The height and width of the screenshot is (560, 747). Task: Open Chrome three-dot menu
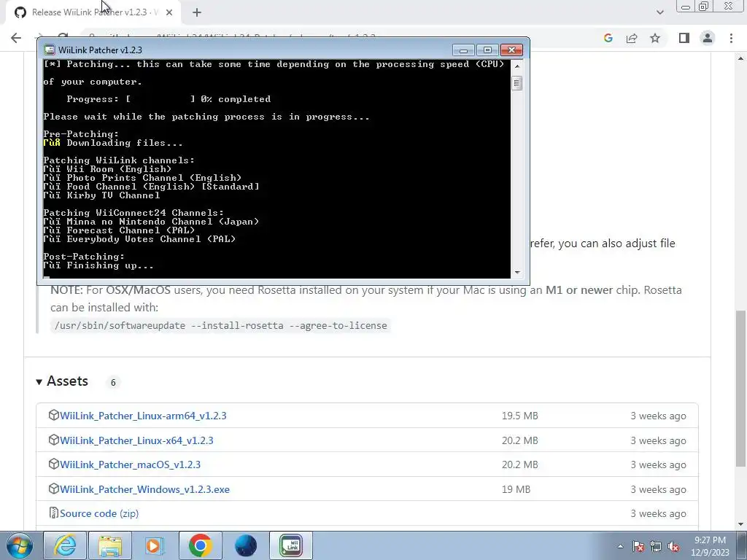731,38
